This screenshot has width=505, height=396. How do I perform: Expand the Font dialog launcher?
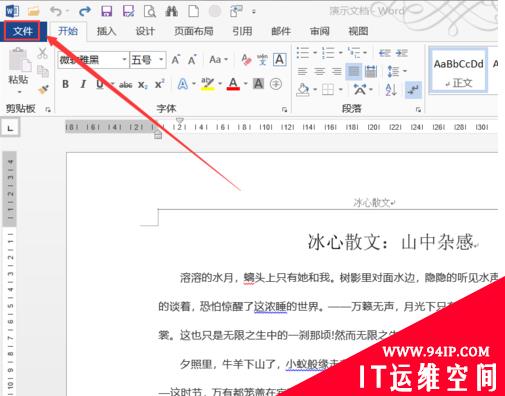pos(284,109)
